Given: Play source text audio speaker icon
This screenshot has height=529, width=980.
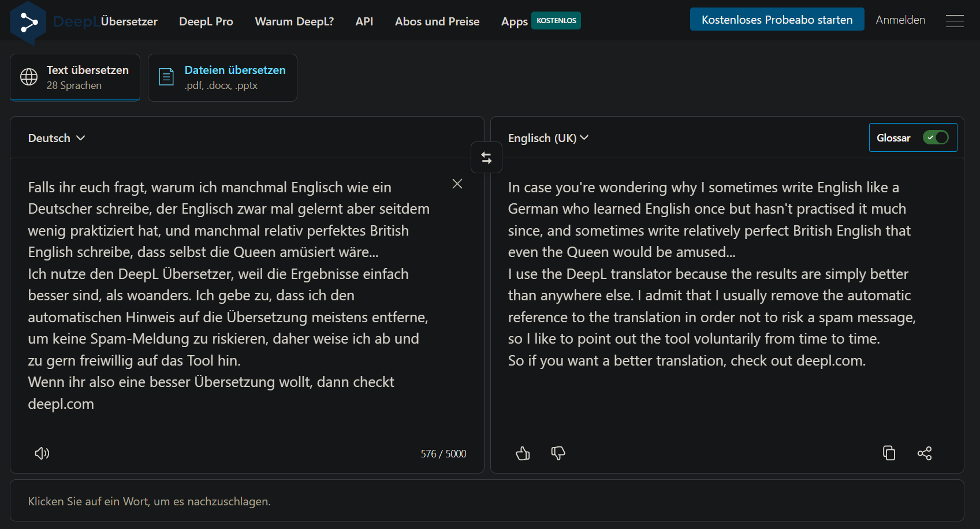Looking at the screenshot, I should pos(42,453).
